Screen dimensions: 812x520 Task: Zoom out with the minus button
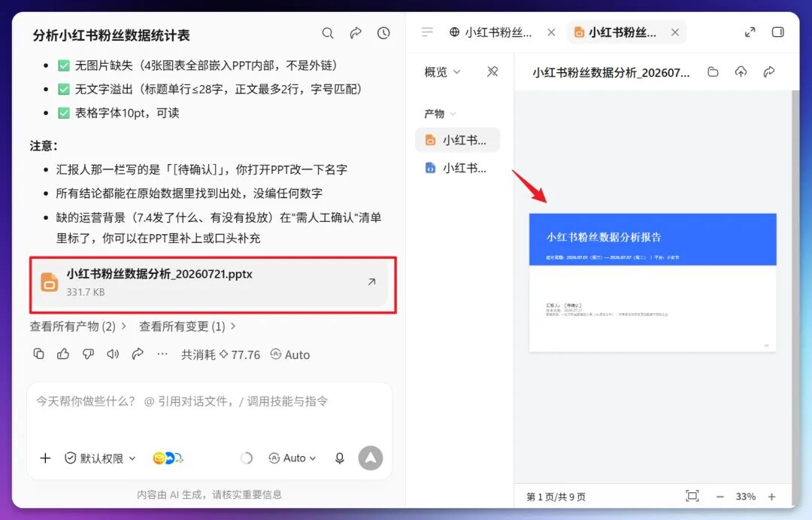pyautogui.click(x=720, y=497)
